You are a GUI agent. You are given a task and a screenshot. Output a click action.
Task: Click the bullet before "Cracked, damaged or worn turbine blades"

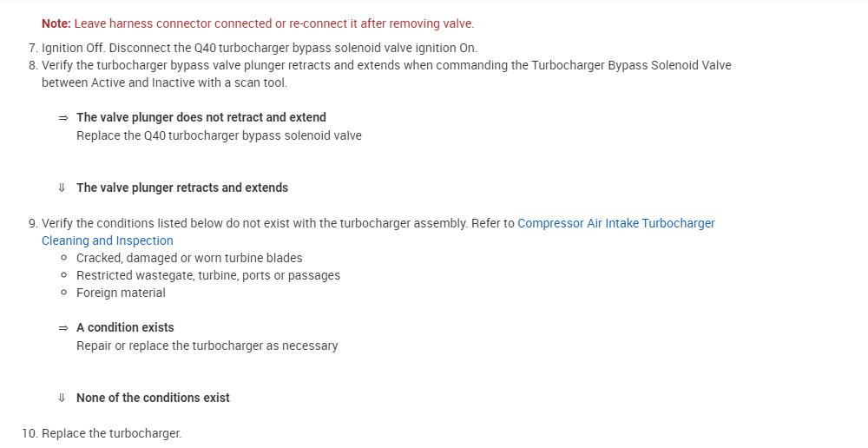click(x=64, y=258)
